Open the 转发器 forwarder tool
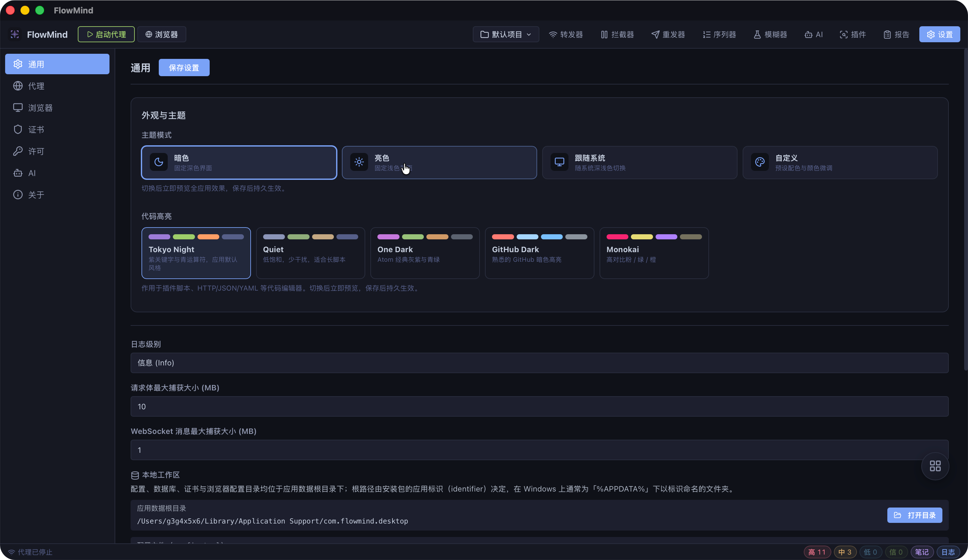Viewport: 968px width, 560px height. pos(565,35)
